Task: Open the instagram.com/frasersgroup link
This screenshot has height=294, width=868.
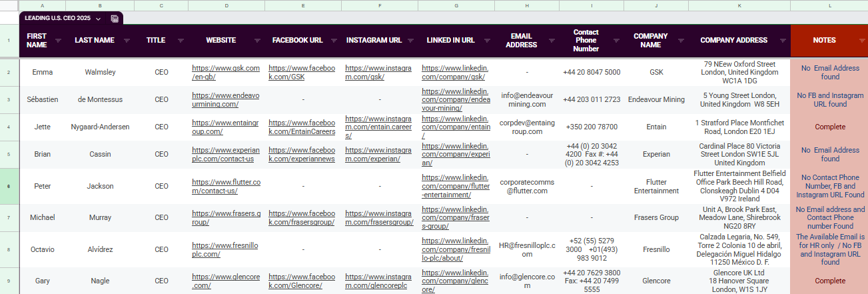Action: point(378,217)
